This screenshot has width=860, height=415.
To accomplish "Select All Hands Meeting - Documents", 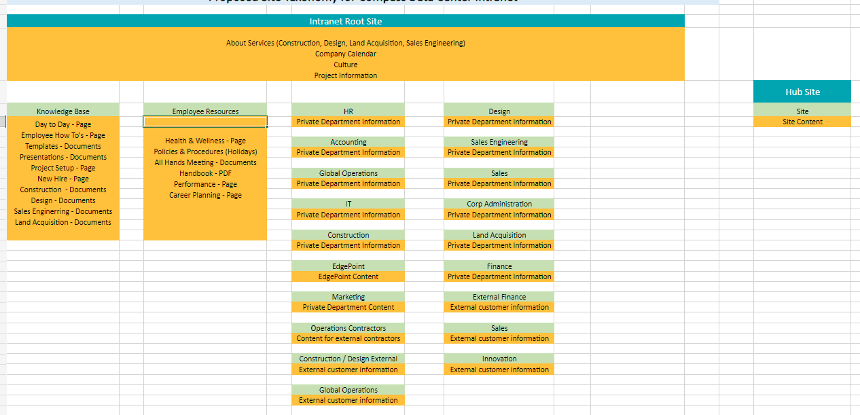I will click(205, 162).
